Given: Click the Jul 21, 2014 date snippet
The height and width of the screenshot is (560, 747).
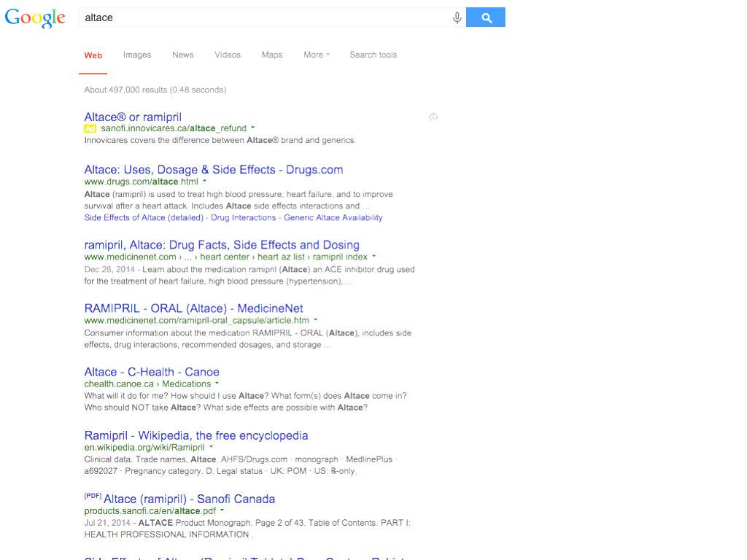Looking at the screenshot, I should [107, 523].
